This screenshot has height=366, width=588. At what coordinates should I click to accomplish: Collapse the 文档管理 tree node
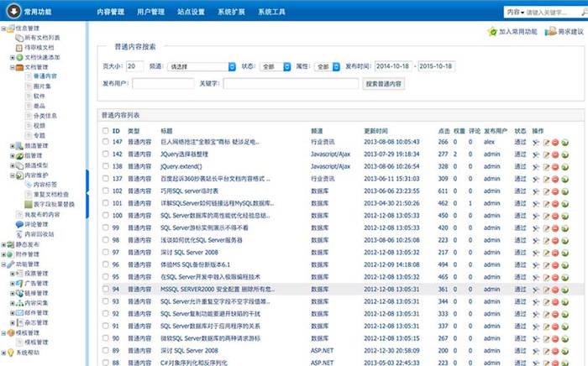pyautogui.click(x=12, y=67)
